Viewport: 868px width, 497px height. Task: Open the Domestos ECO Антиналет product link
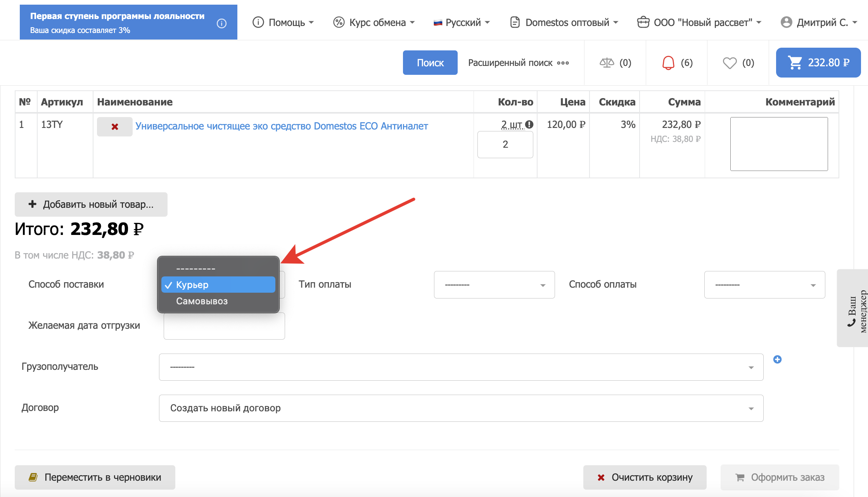point(282,126)
